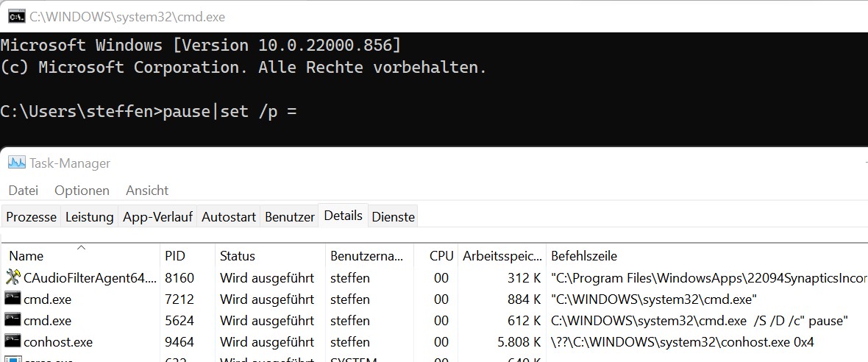The height and width of the screenshot is (362, 868).
Task: Click memory value 612 K
Action: (x=524, y=321)
